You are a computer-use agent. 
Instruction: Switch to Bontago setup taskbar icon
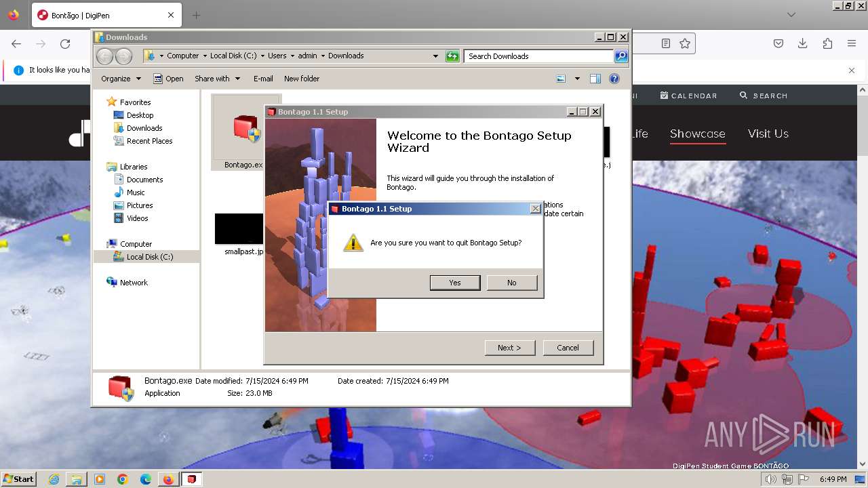click(192, 479)
